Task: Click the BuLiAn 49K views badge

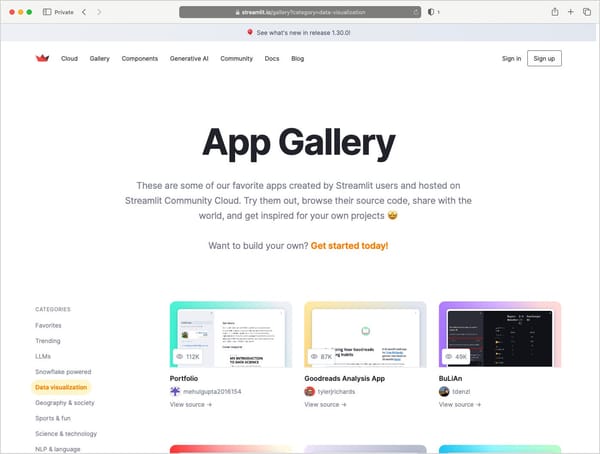Action: click(x=456, y=356)
